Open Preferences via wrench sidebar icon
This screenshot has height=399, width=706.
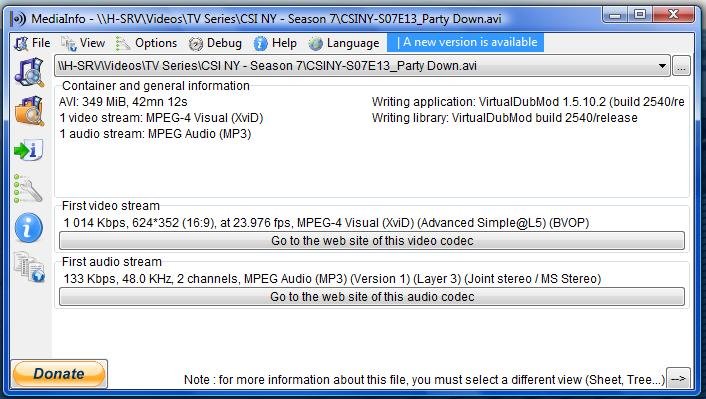coord(28,188)
